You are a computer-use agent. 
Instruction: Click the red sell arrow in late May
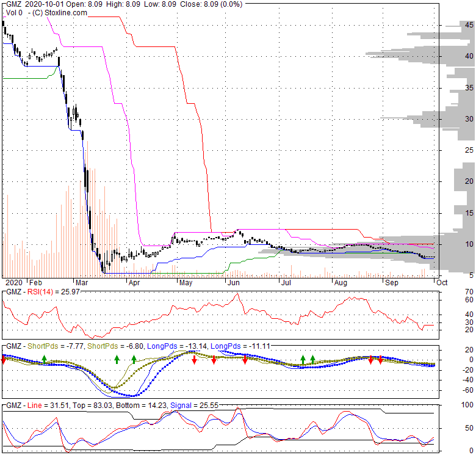pyautogui.click(x=214, y=360)
